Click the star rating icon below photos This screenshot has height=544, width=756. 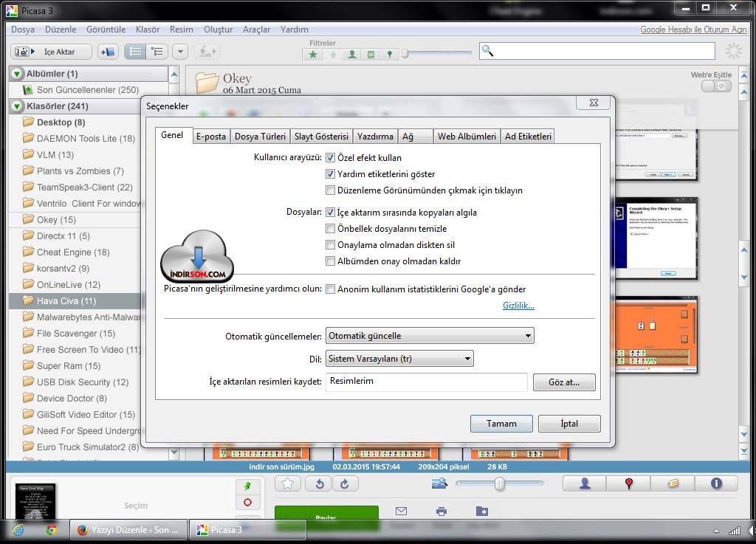288,483
